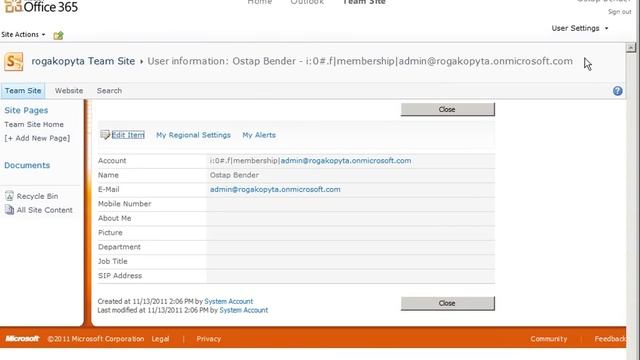Click the Edit Item link
Screen dimensions: 640x360
pyautogui.click(x=128, y=135)
